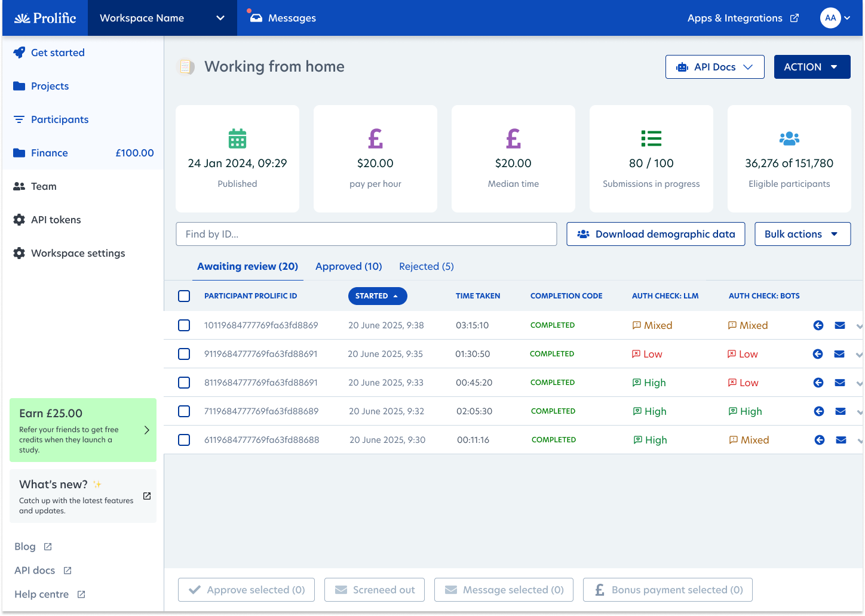Click the return arrow icon in first row
865x616 pixels.
(818, 325)
